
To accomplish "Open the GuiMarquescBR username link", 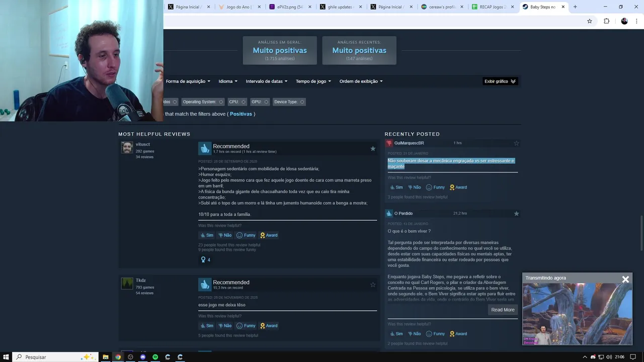I will (409, 143).
